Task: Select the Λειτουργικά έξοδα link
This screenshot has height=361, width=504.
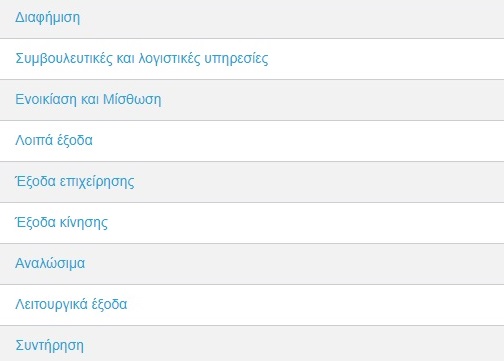Action: click(x=71, y=305)
